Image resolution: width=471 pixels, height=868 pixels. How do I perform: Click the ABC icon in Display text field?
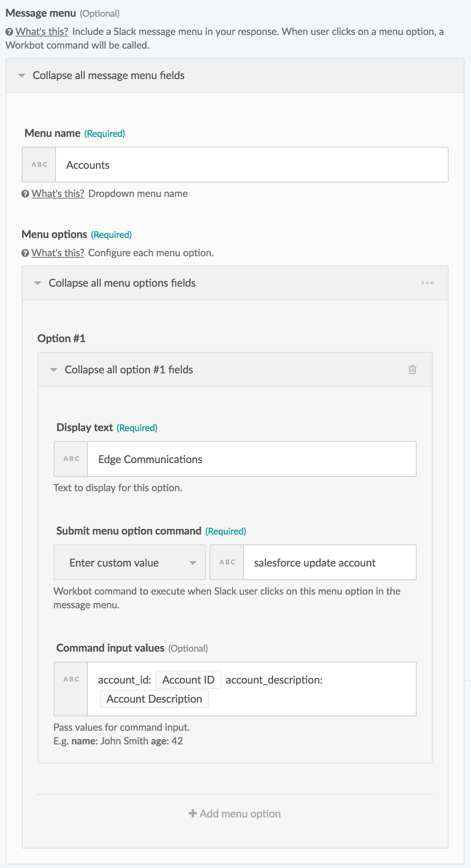[x=70, y=459]
